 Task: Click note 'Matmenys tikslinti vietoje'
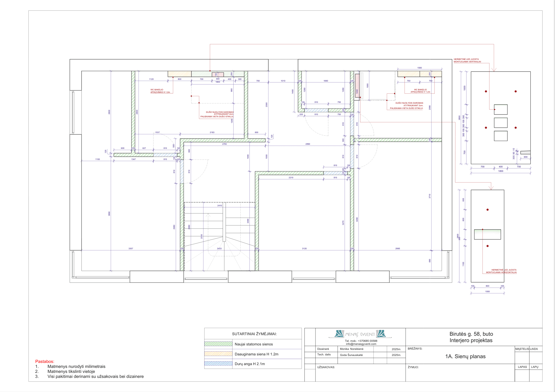tap(71, 371)
